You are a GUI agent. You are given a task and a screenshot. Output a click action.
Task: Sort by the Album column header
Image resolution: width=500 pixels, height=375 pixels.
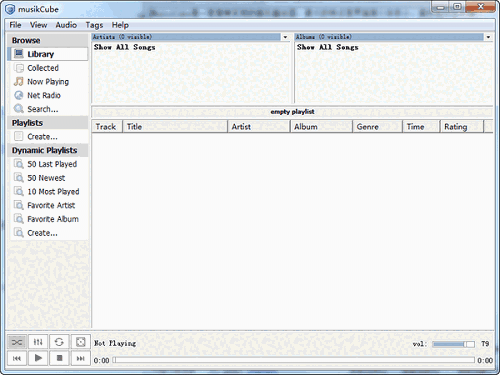[x=321, y=127]
